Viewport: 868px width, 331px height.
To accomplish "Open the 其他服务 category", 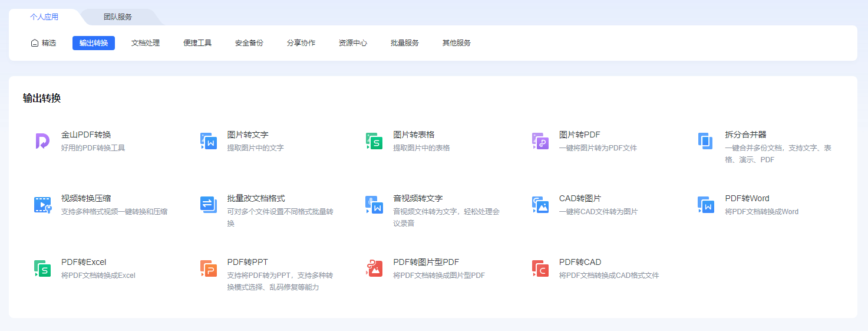I will [457, 43].
